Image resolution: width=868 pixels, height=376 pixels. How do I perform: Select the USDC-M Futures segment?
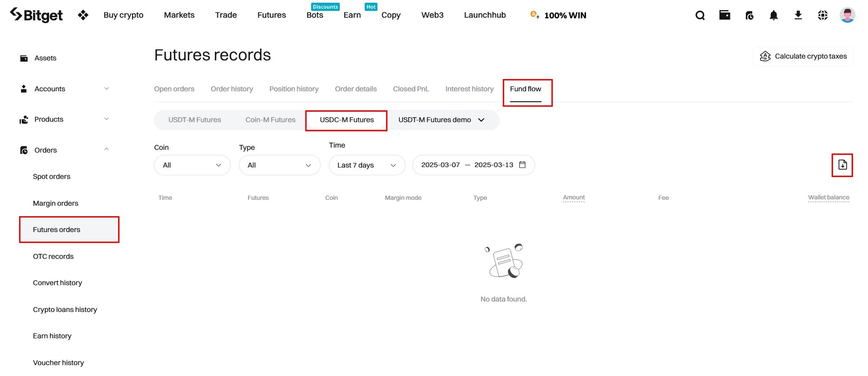click(347, 120)
